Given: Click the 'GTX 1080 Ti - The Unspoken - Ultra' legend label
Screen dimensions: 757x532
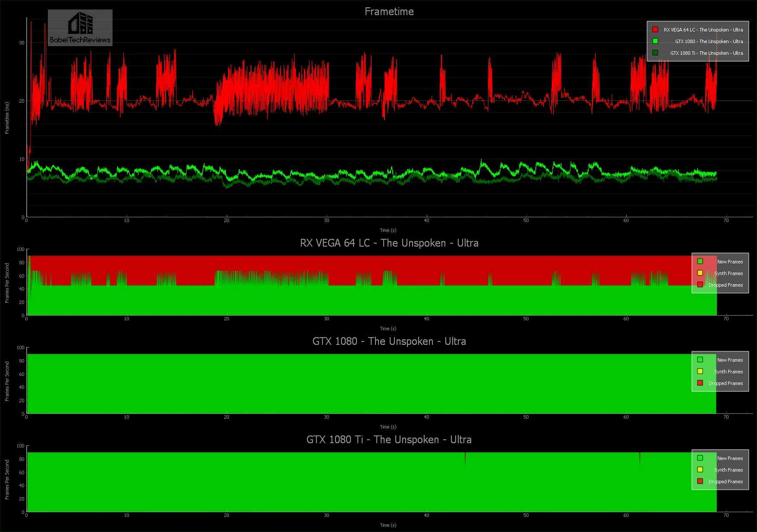Looking at the screenshot, I should click(707, 53).
